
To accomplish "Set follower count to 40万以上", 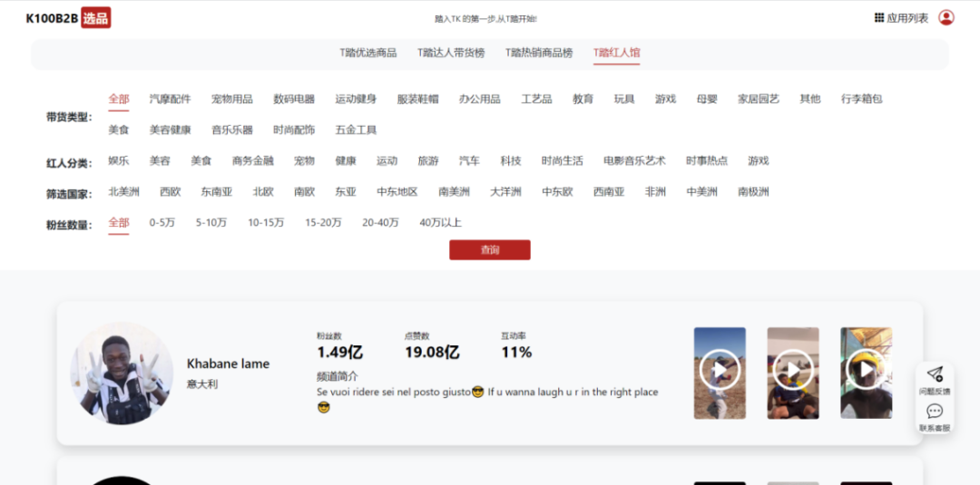I will (x=441, y=223).
